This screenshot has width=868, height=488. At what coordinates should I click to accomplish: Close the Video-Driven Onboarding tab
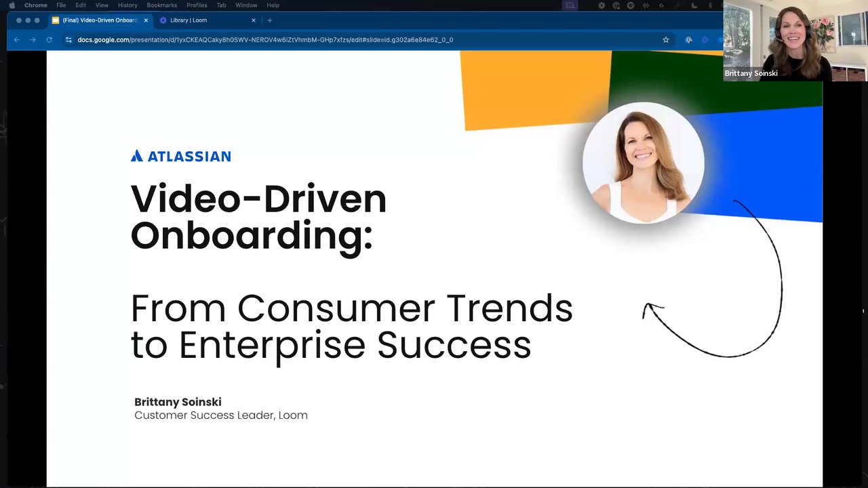tap(146, 20)
